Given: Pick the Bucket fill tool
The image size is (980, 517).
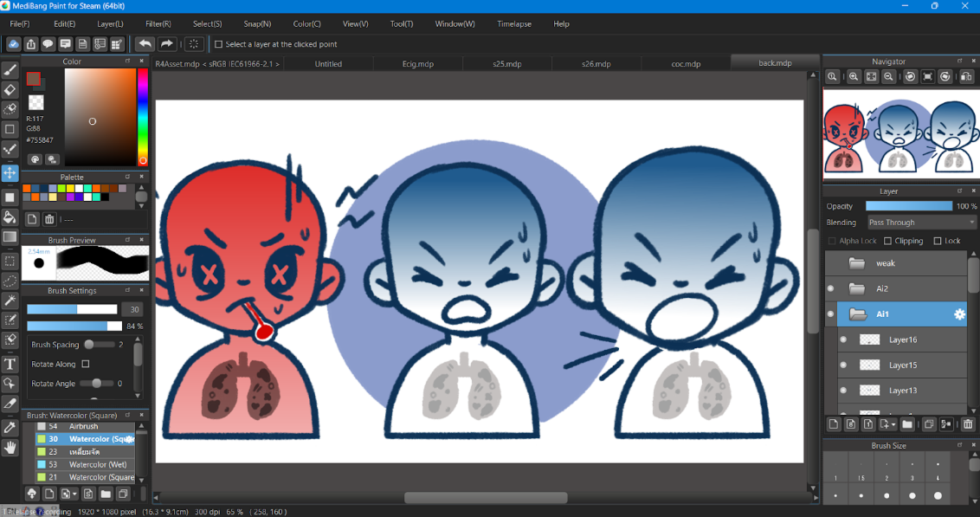Looking at the screenshot, I should (x=10, y=217).
